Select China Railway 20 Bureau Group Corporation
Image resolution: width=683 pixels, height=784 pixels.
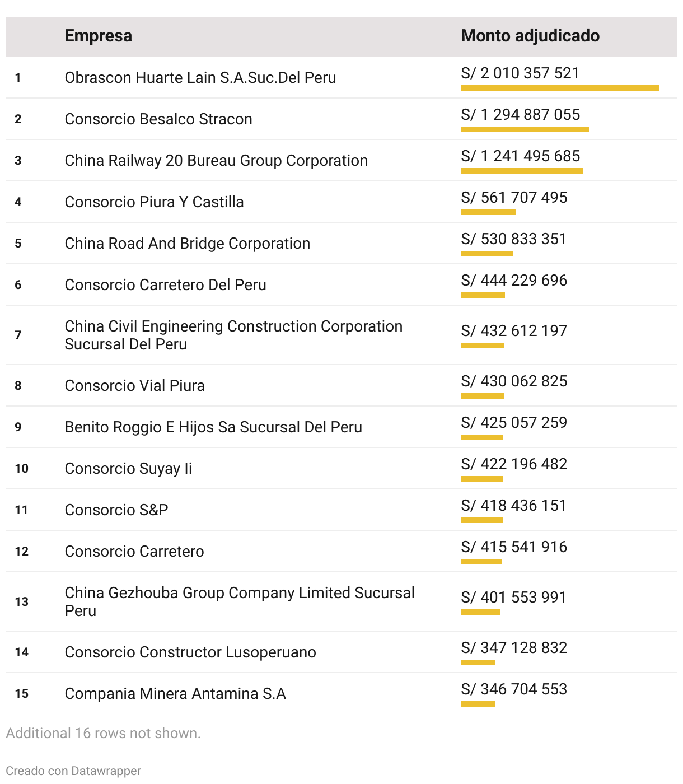pyautogui.click(x=216, y=160)
